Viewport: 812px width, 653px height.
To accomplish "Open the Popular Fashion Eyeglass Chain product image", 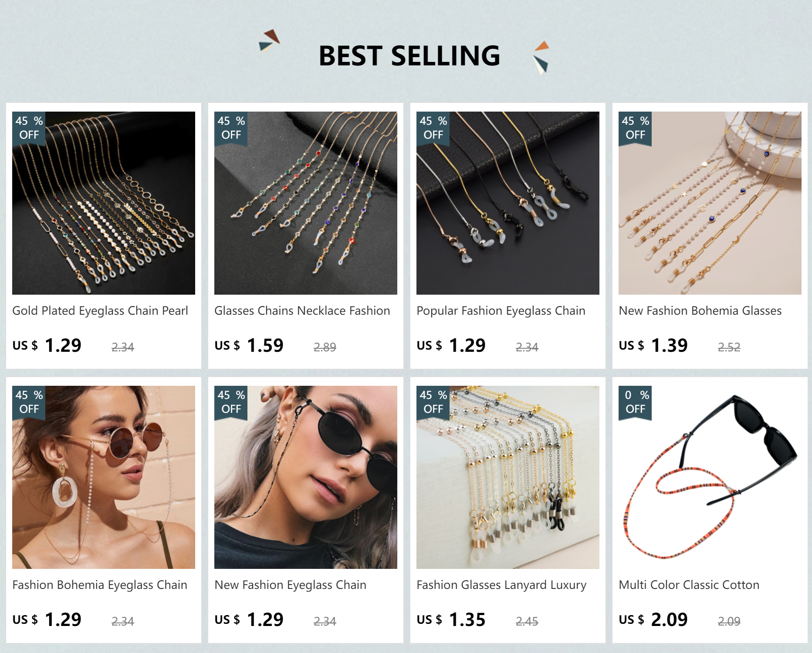I will coord(508,203).
